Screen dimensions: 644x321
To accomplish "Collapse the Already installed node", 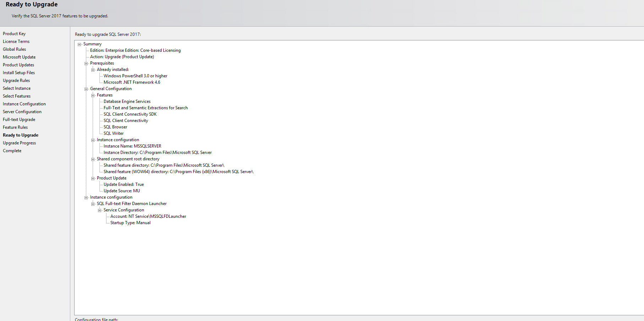I will [93, 70].
